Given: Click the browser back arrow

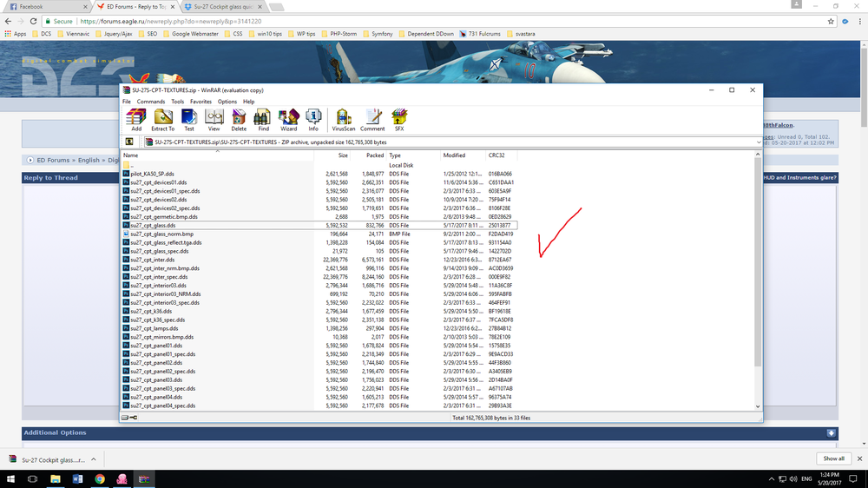Looking at the screenshot, I should 8,21.
